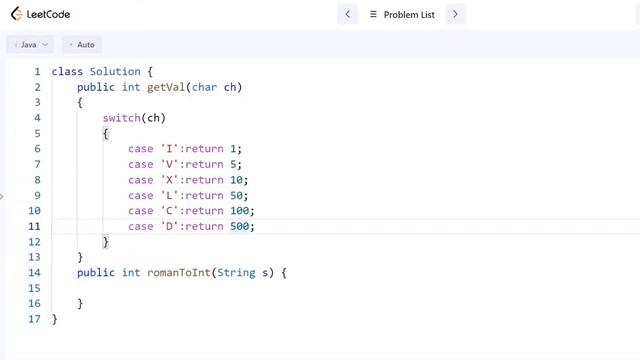Screen dimensions: 640x360
Task: Open the Auto indent setting dropdown
Action: [x=82, y=45]
